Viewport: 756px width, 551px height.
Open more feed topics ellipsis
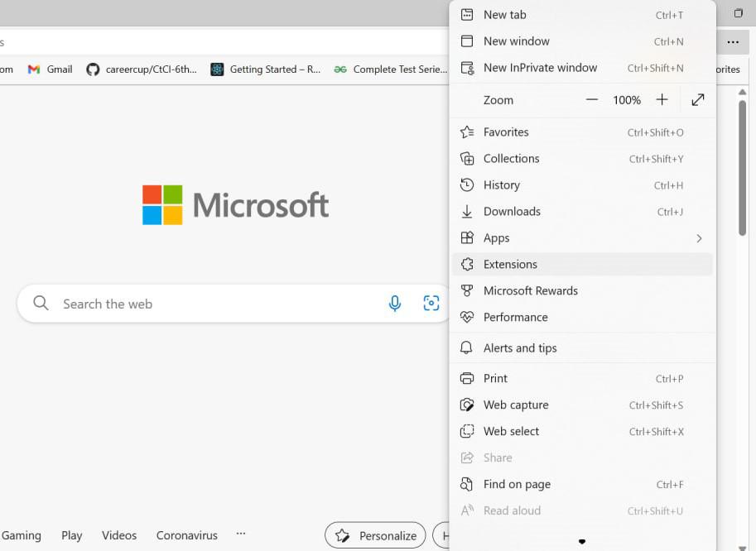click(x=241, y=533)
